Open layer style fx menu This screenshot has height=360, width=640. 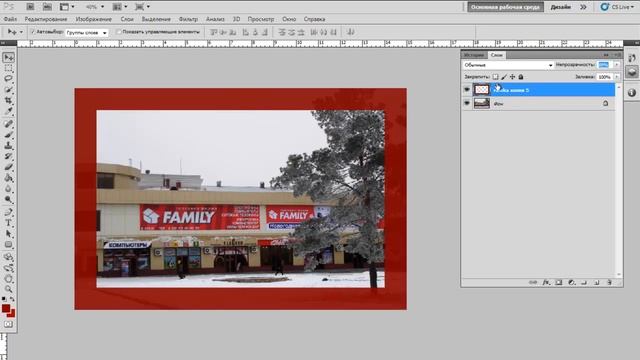(546, 282)
